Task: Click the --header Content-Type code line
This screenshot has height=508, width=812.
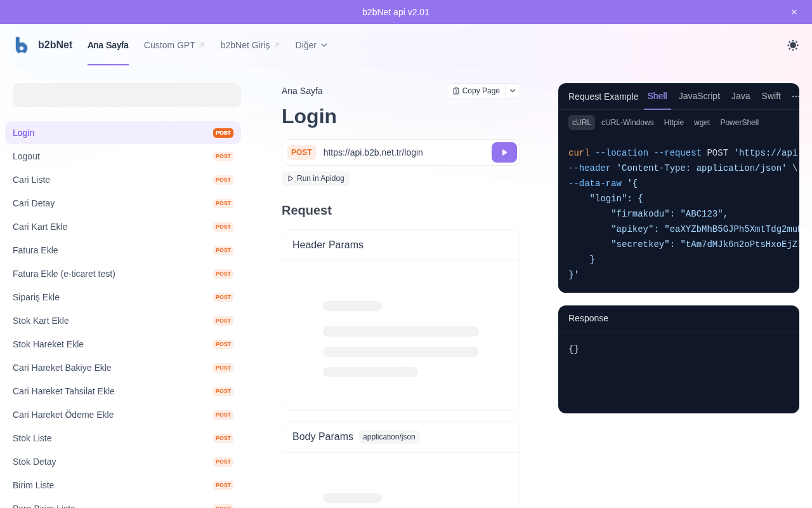Action: point(683,168)
